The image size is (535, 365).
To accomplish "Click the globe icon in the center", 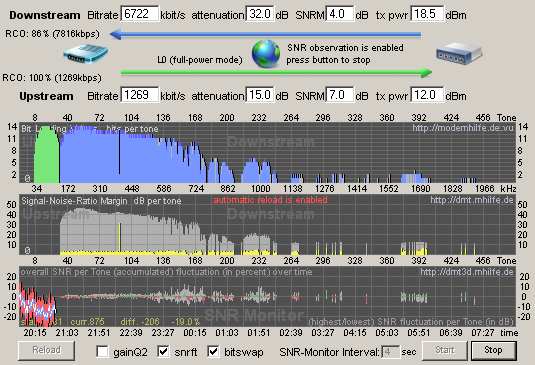I will coord(266,54).
